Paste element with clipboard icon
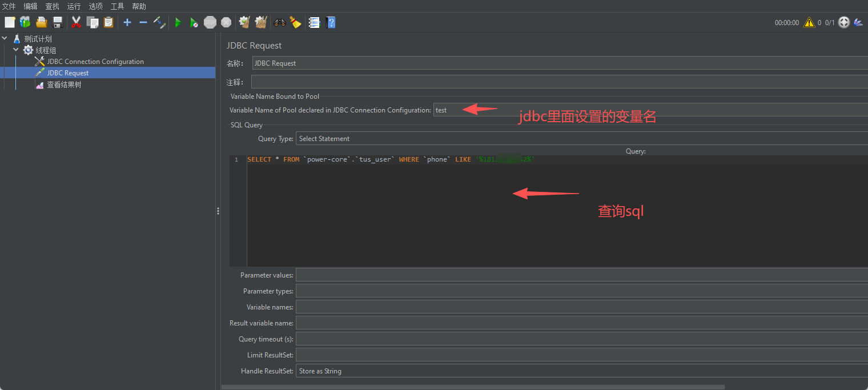The height and width of the screenshot is (390, 868). pyautogui.click(x=108, y=22)
